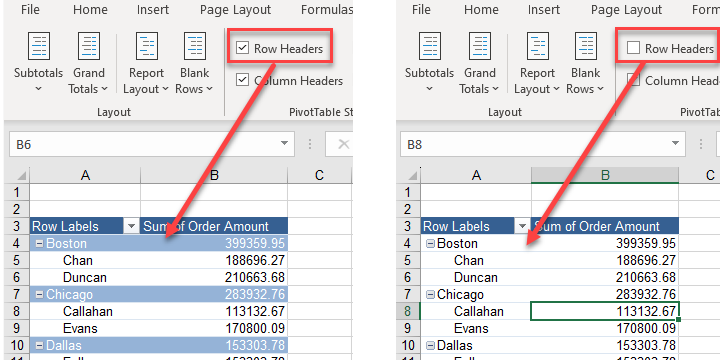Viewport: 720px width, 360px height.
Task: Select 283932.76 cell in left pivot
Action: pos(214,294)
